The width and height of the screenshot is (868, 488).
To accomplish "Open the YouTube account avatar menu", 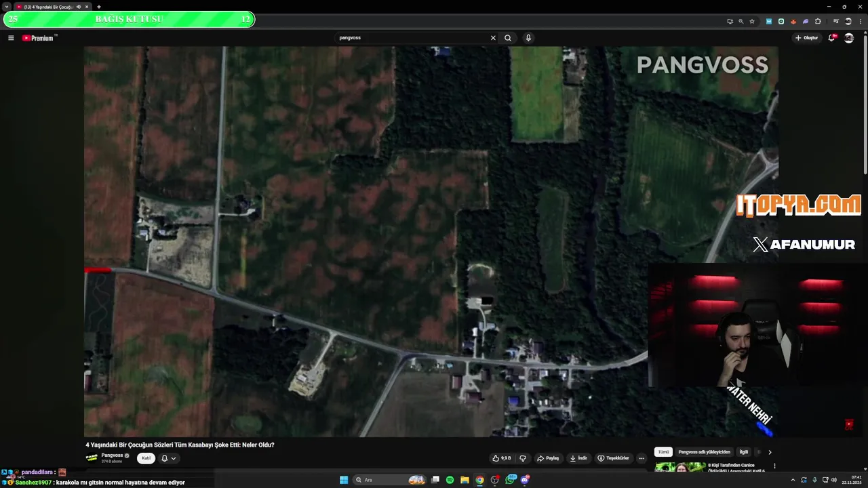I will click(x=849, y=38).
